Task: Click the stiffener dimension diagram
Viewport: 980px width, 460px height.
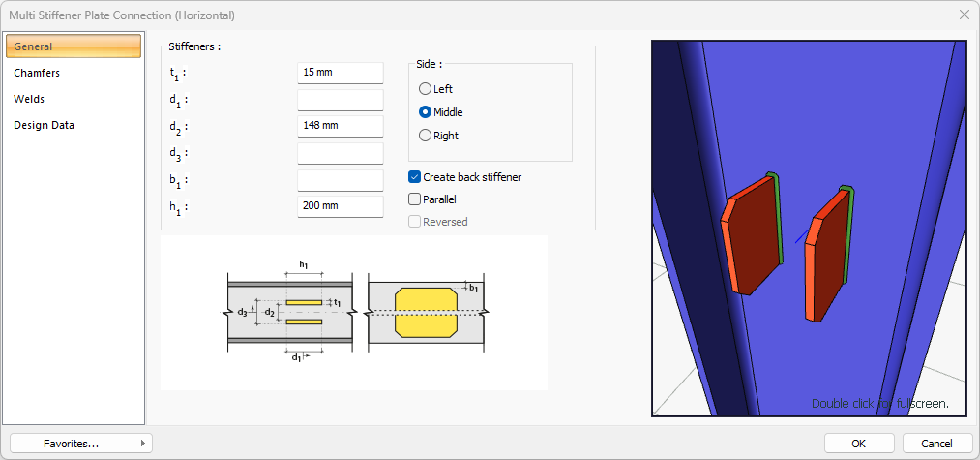Action: click(x=354, y=312)
